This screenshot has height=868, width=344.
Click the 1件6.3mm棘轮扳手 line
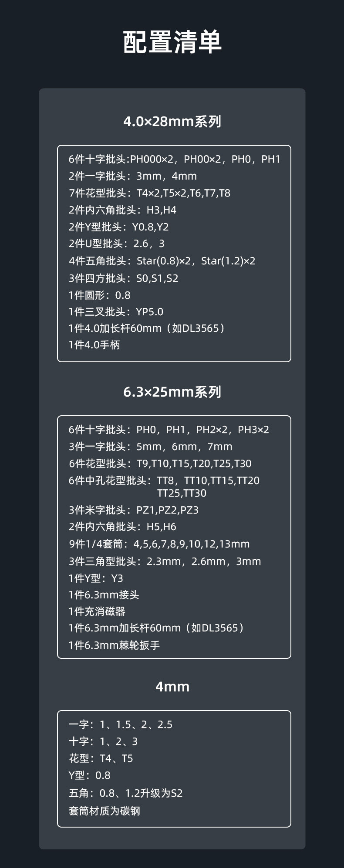pyautogui.click(x=114, y=645)
